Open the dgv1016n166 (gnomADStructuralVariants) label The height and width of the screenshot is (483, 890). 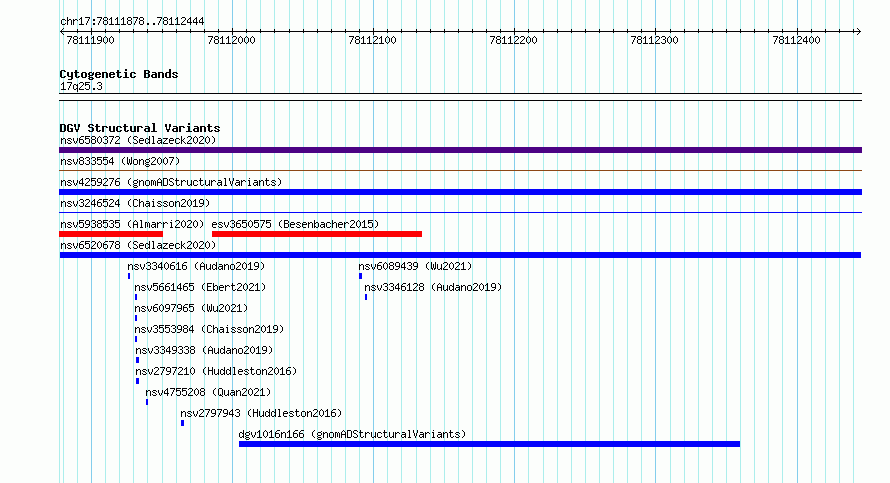pos(352,434)
